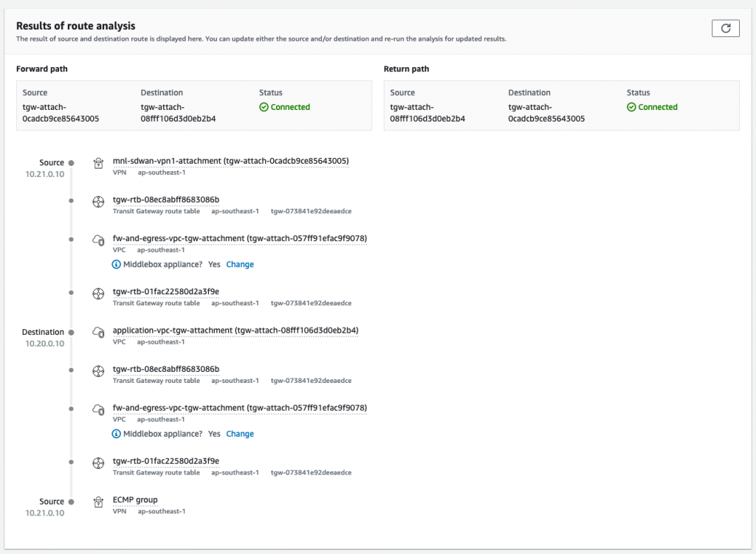Click the route table icon for tgw-rtb-08ec8abff8683086b

coord(98,201)
